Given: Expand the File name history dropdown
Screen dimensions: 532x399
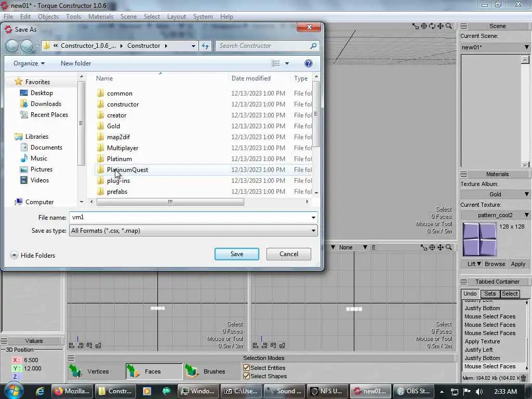Looking at the screenshot, I should point(313,218).
